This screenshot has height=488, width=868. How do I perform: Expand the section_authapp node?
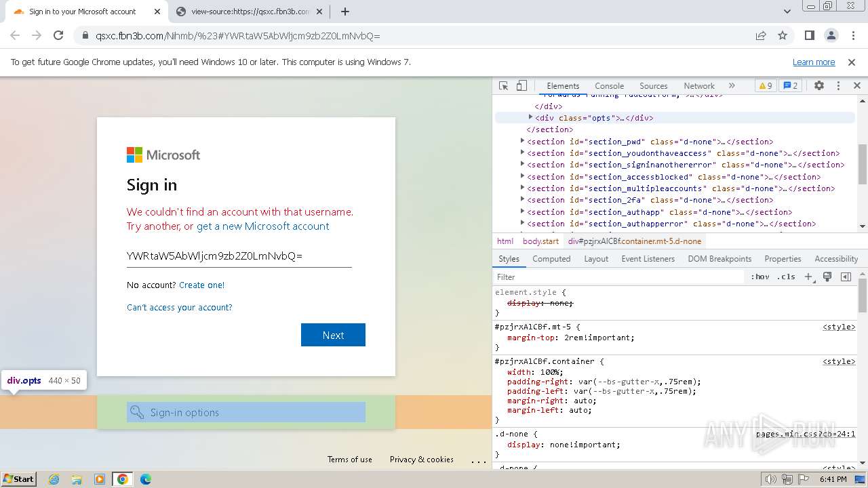(522, 211)
